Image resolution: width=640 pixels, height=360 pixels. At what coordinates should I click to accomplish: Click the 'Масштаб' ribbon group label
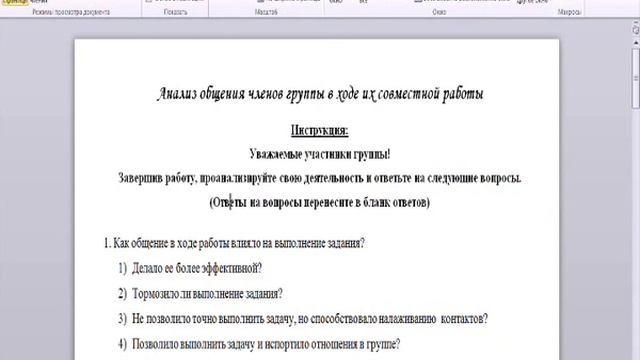pyautogui.click(x=266, y=12)
